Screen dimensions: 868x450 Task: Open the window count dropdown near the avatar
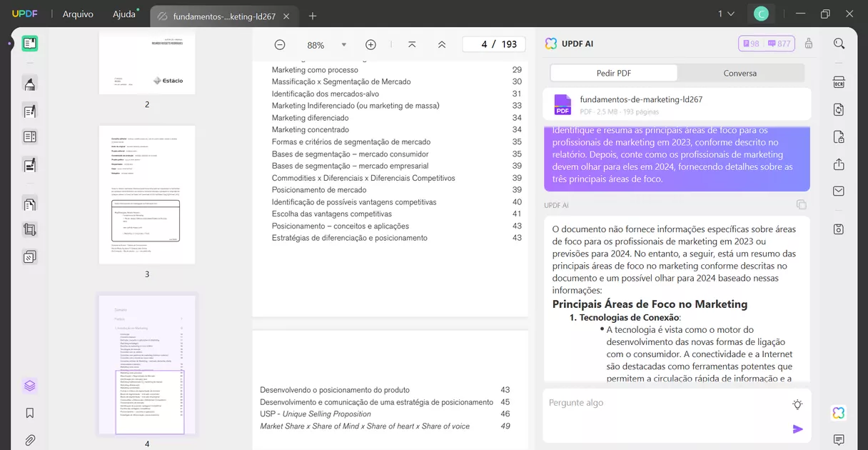pyautogui.click(x=725, y=13)
